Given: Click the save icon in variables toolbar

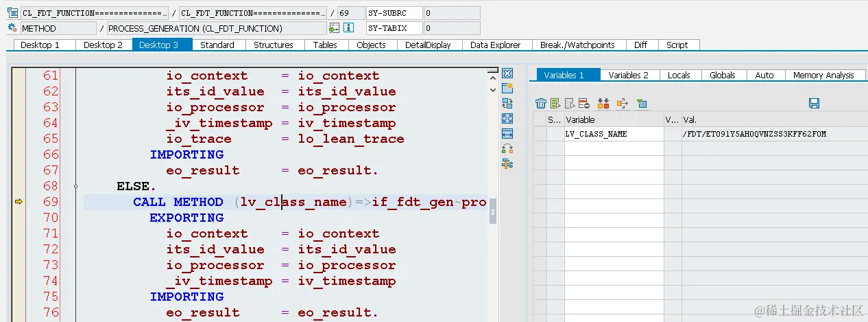Looking at the screenshot, I should [x=814, y=104].
